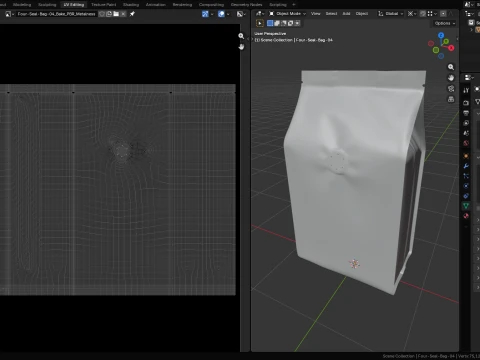Open the Output properties tab
Screen dimensions: 480x360
tap(466, 113)
